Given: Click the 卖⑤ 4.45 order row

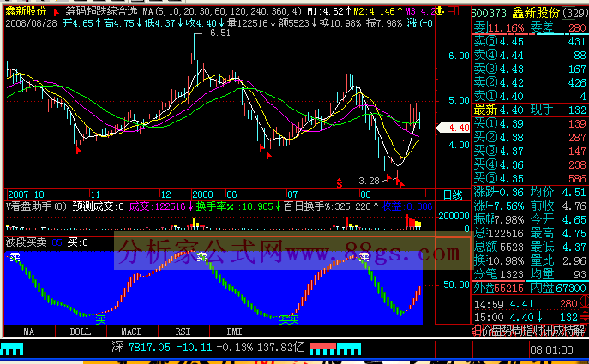Looking at the screenshot, I should pos(530,41).
